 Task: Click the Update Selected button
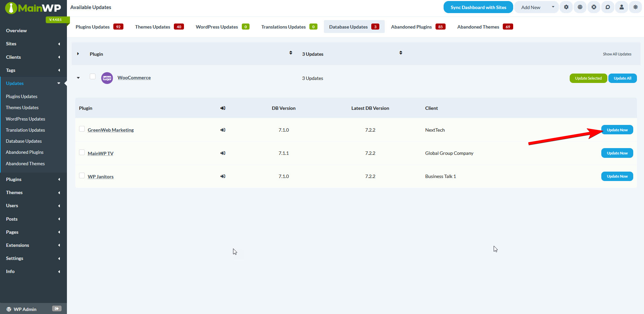tap(588, 78)
